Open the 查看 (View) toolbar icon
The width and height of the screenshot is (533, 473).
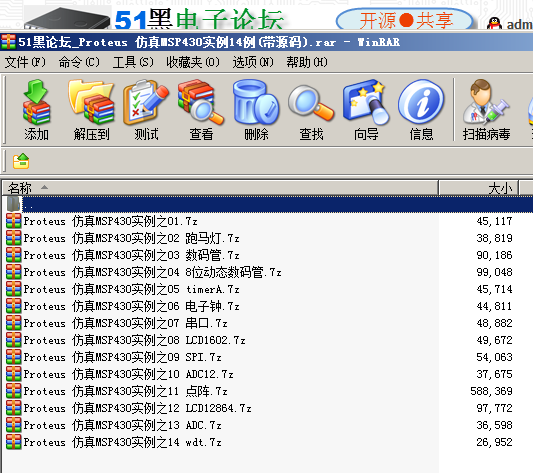point(201,110)
